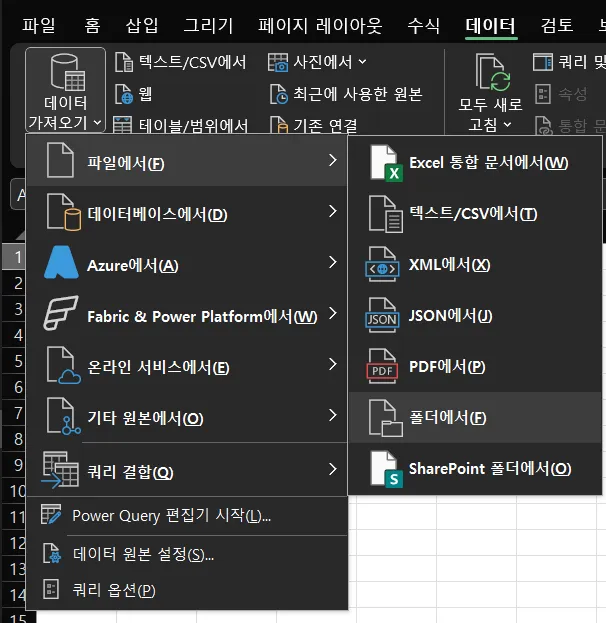Open the 데이터 가져오기 dropdown button
606x623 pixels.
(66, 92)
